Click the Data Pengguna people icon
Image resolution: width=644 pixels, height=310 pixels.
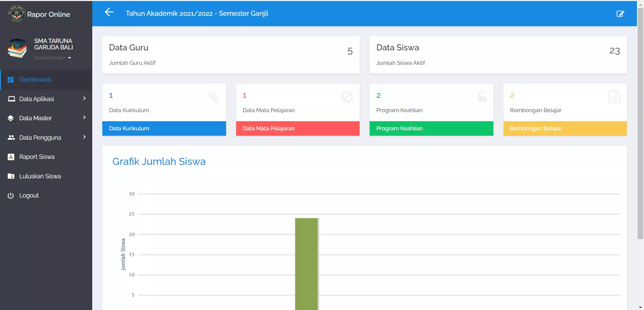(11, 137)
